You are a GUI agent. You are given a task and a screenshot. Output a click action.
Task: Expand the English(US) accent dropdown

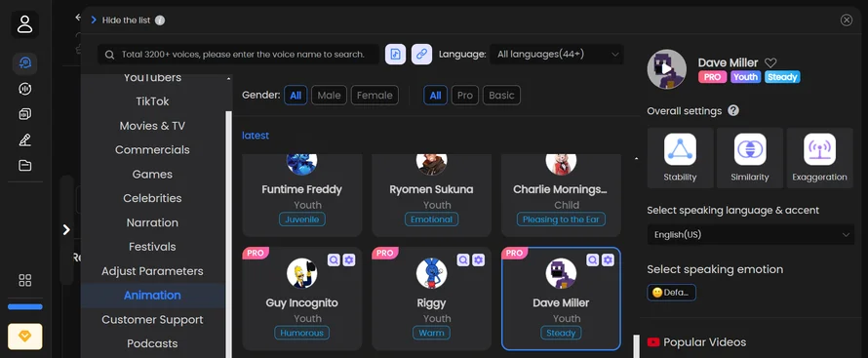pos(751,235)
